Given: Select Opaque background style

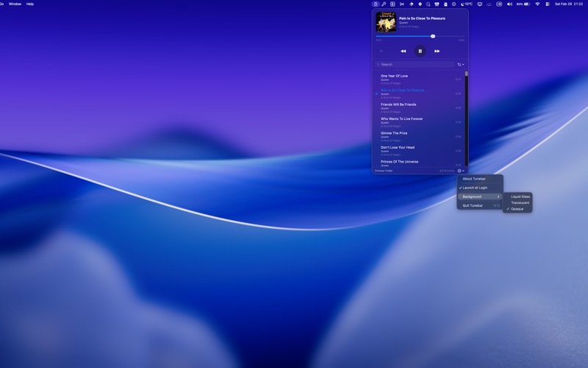Looking at the screenshot, I should point(517,209).
